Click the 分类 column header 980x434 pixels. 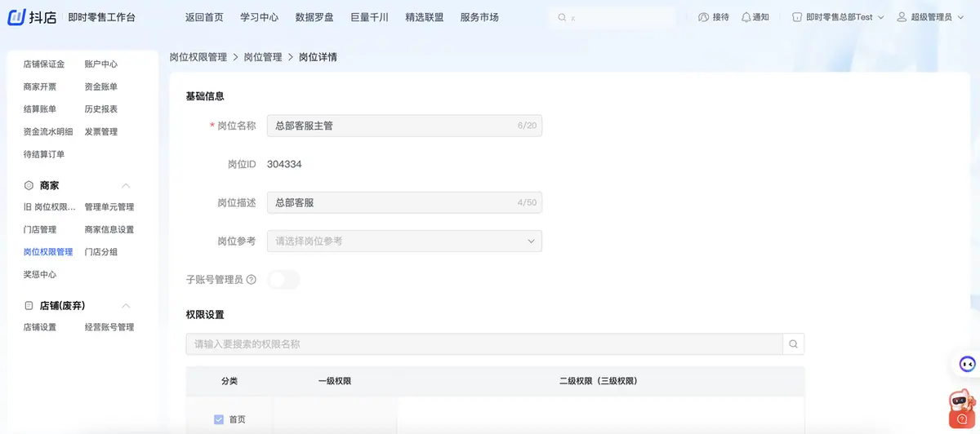tap(229, 381)
